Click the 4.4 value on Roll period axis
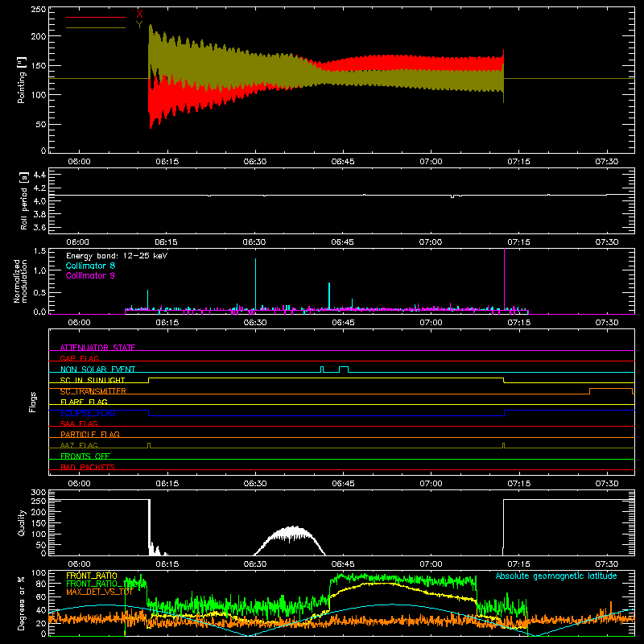 [x=39, y=175]
